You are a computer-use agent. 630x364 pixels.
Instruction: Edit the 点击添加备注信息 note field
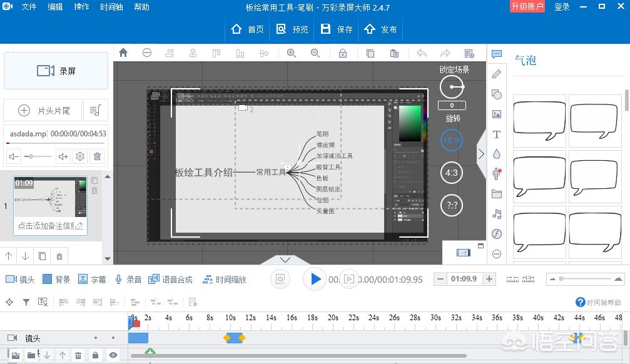pyautogui.click(x=50, y=226)
